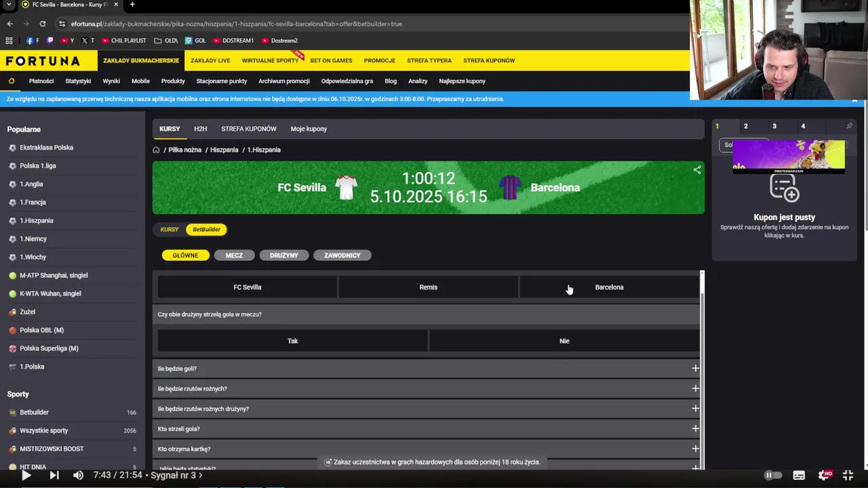868x488 pixels.
Task: Open PROMOCJE in main menu
Action: pyautogui.click(x=379, y=60)
